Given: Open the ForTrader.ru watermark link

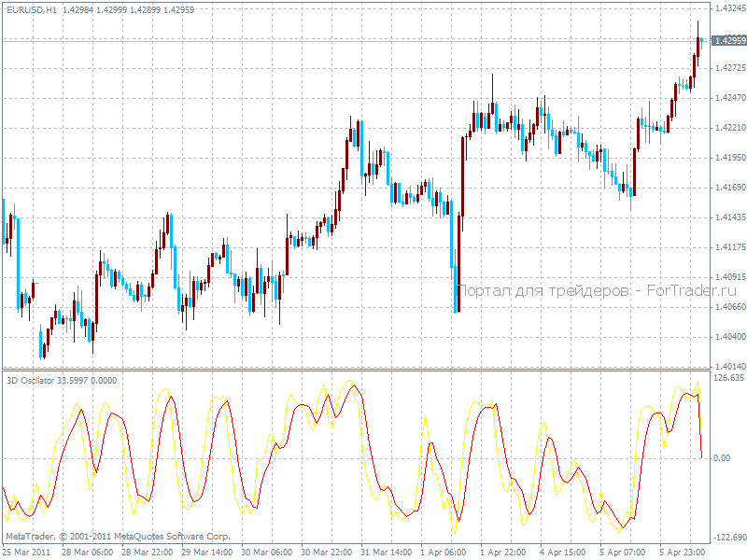Looking at the screenshot, I should (x=687, y=290).
